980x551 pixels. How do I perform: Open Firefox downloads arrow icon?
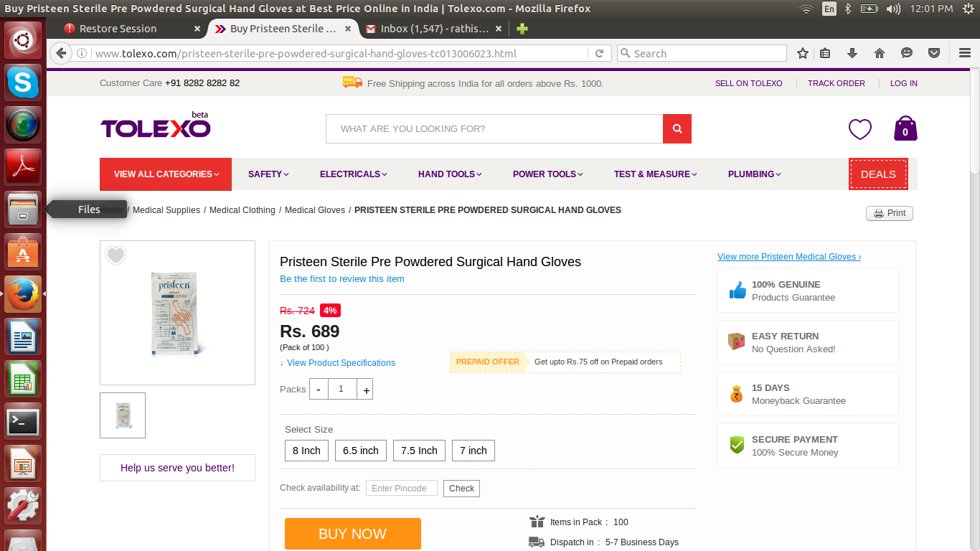tap(852, 54)
